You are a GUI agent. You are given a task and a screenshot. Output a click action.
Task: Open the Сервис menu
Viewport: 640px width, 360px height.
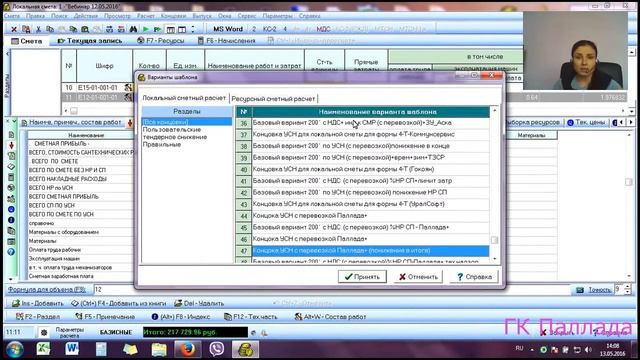[247, 16]
